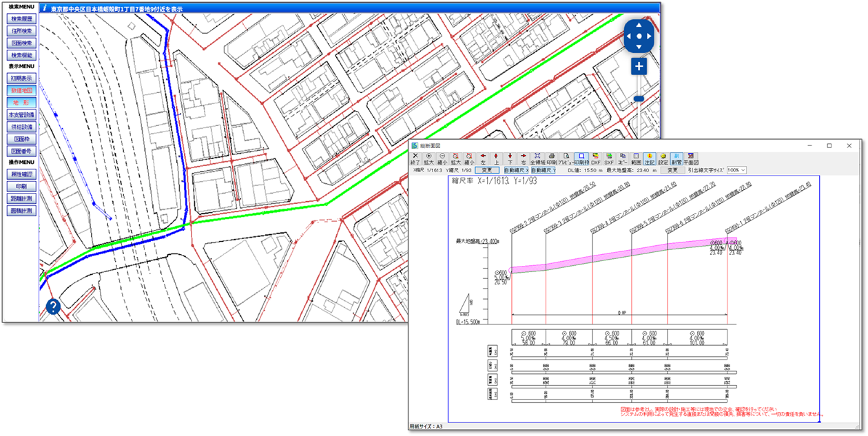Export profile using the DXF icon

click(595, 158)
